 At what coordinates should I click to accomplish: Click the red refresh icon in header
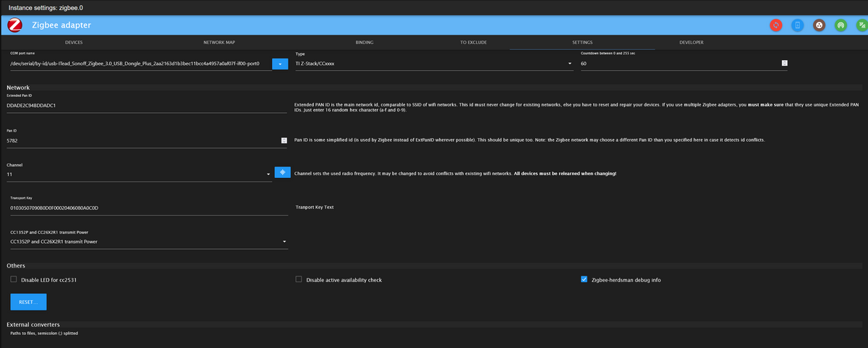[775, 25]
